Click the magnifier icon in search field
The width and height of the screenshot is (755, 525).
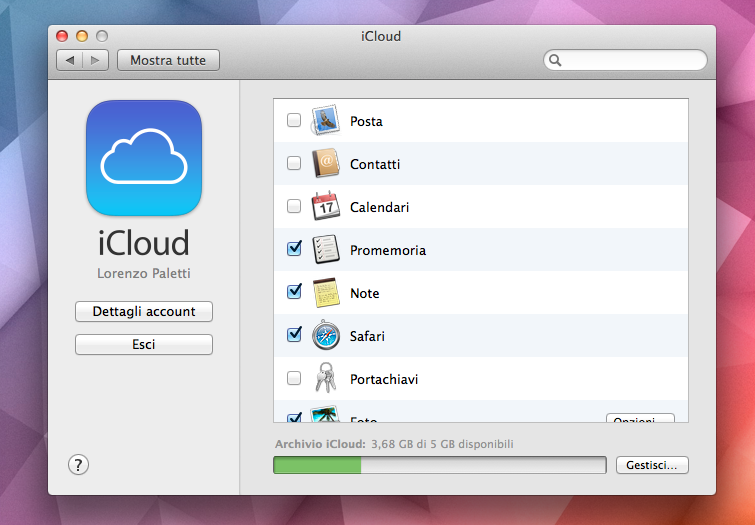click(x=555, y=60)
